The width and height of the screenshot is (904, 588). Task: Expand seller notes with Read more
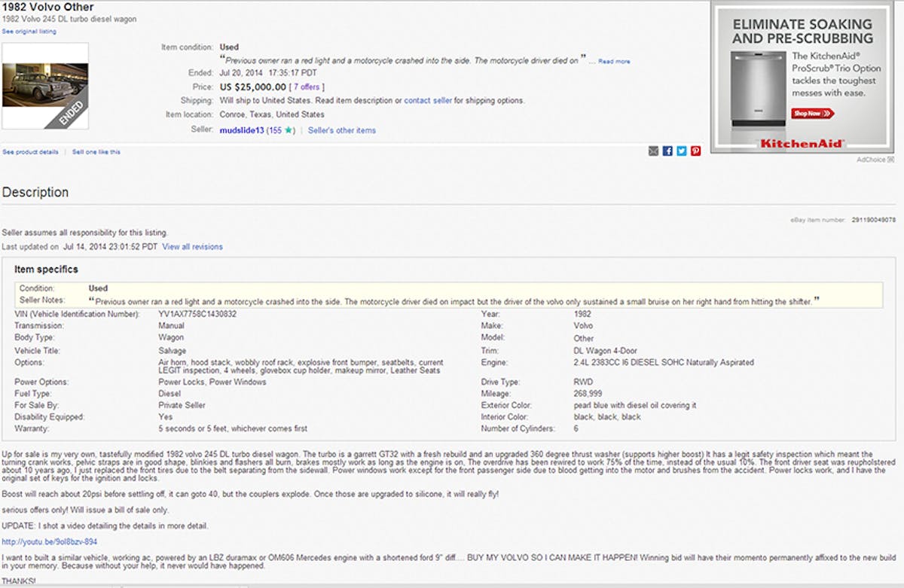[x=614, y=62]
